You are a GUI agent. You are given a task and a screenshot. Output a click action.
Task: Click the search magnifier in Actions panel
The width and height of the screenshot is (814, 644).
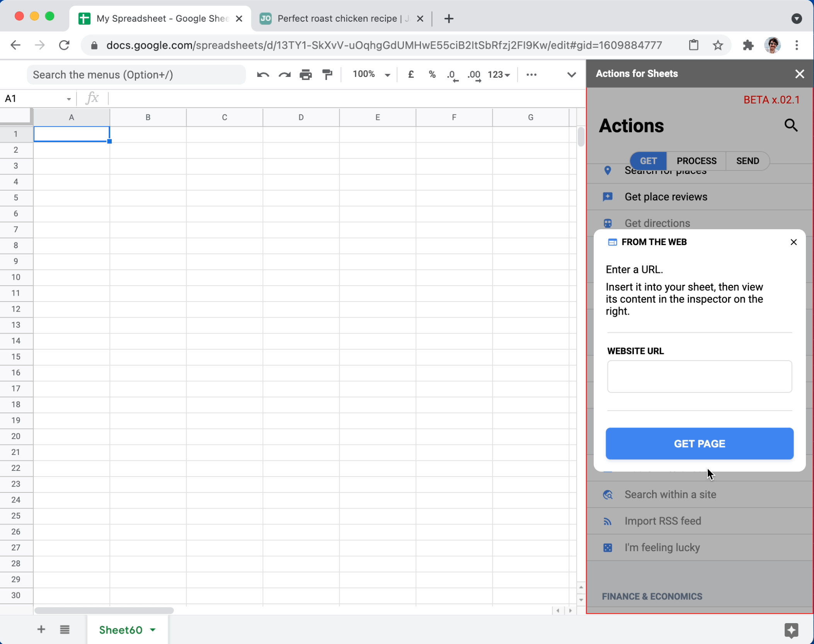791,125
